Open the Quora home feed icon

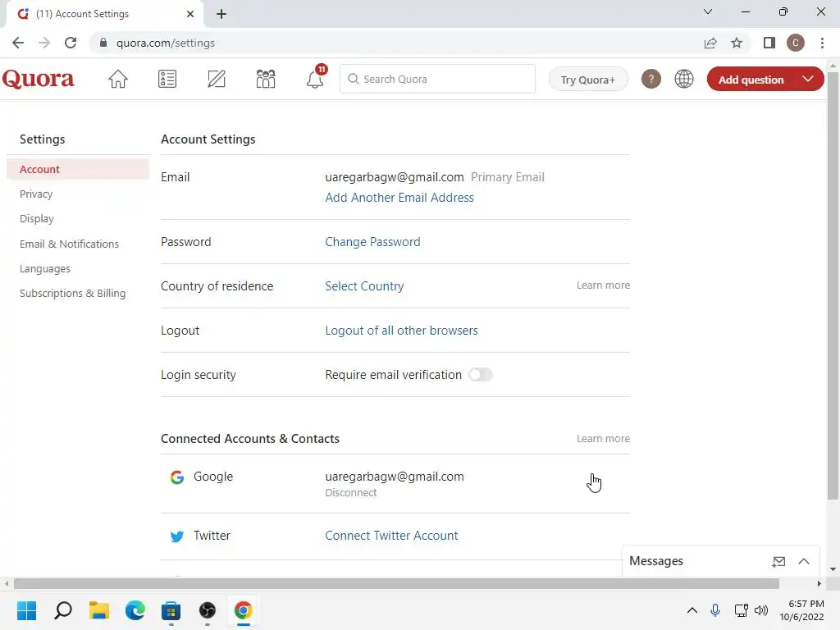118,80
